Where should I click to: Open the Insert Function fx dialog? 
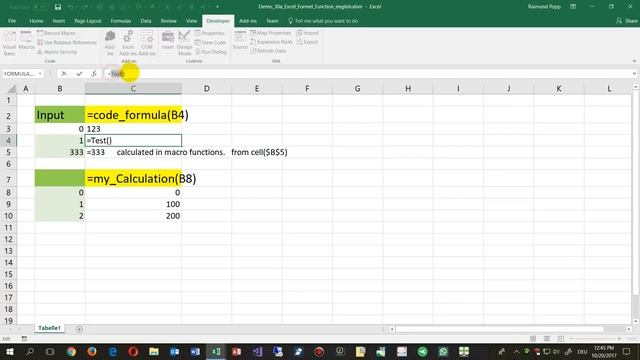coord(94,73)
